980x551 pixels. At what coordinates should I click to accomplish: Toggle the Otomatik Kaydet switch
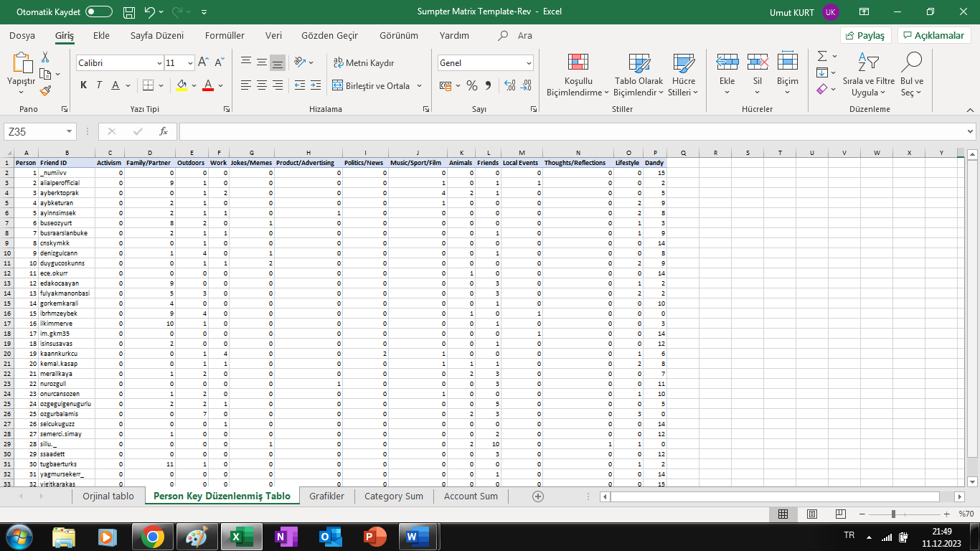click(98, 12)
